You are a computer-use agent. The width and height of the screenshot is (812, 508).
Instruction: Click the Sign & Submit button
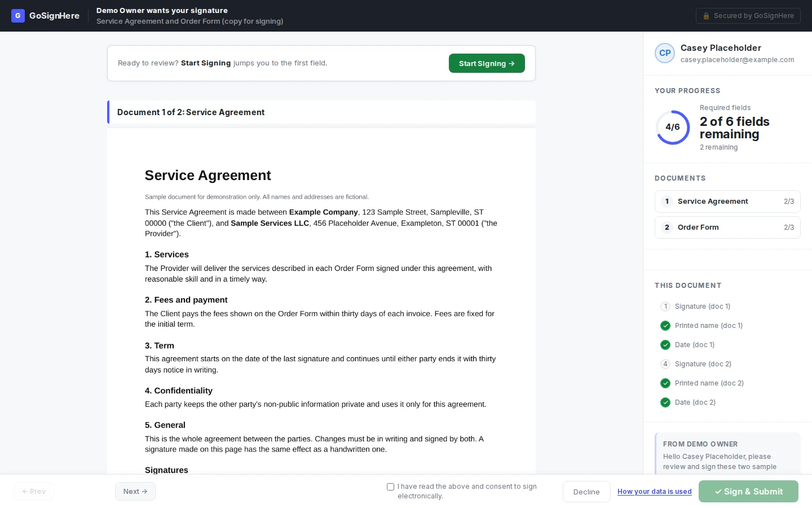[748, 492]
